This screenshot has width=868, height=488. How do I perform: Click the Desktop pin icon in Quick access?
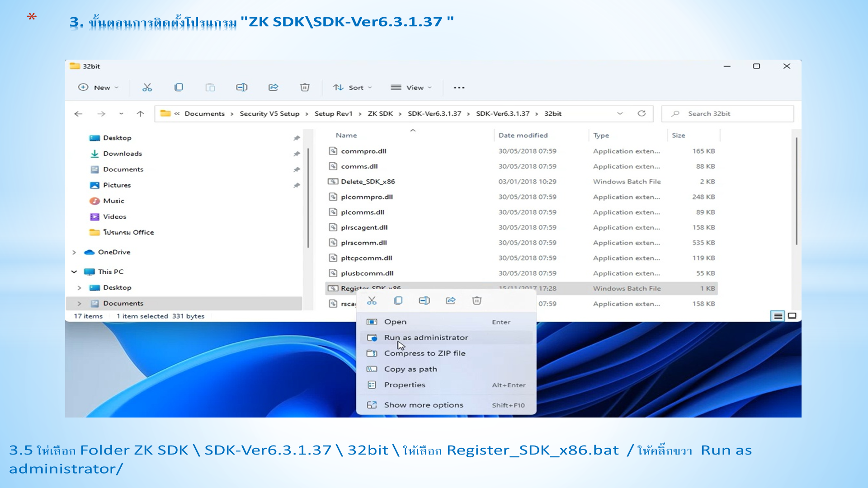pos(297,138)
